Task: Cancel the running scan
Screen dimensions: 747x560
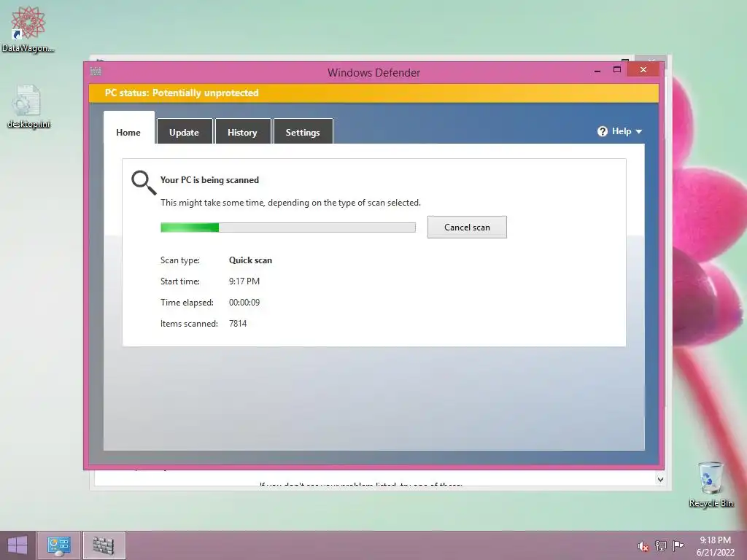Action: 467,227
